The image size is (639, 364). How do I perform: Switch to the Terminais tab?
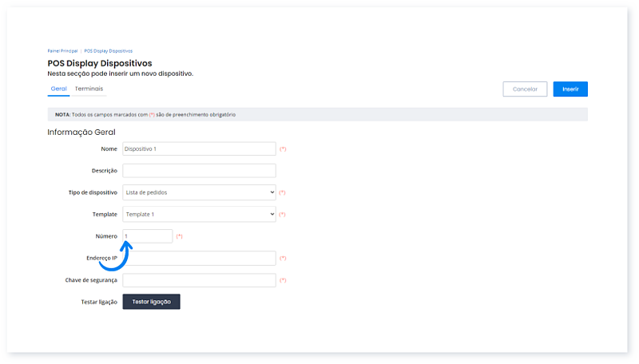coord(89,89)
